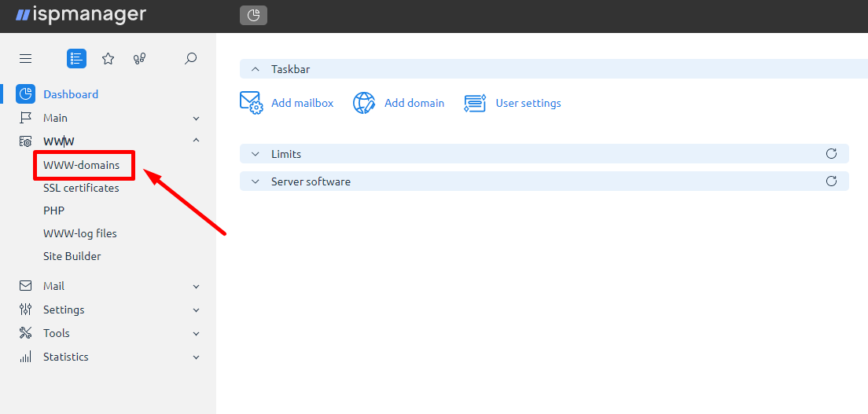Go to Dashboard in sidebar
This screenshot has width=868, height=414.
click(x=71, y=94)
